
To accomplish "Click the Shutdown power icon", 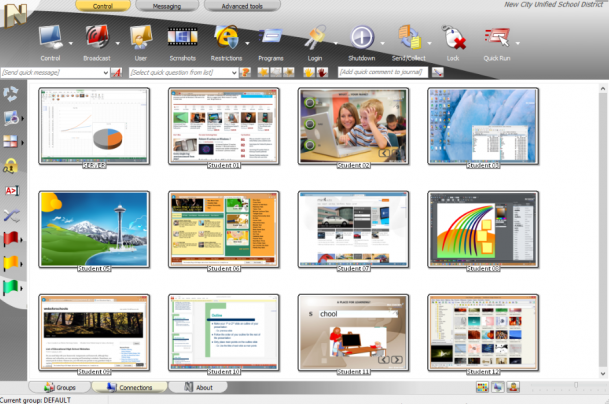I will coord(362,37).
